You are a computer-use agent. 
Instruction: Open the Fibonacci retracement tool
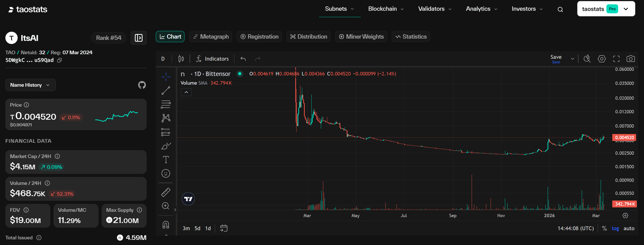(x=166, y=104)
